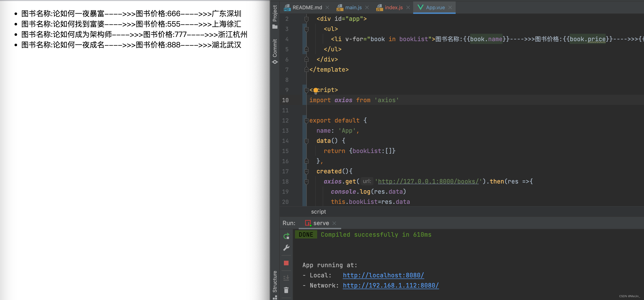
Task: Switch to the main.js tab
Action: [x=353, y=8]
